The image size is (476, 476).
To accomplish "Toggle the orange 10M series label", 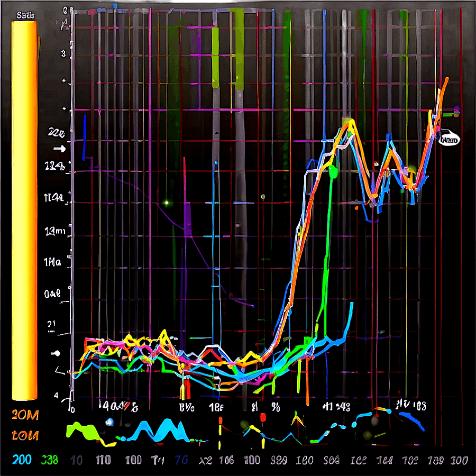I will 25,436.
